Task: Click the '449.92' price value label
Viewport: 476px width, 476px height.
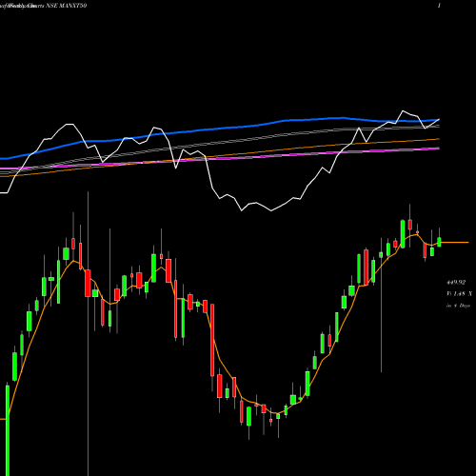Action: 456,282
